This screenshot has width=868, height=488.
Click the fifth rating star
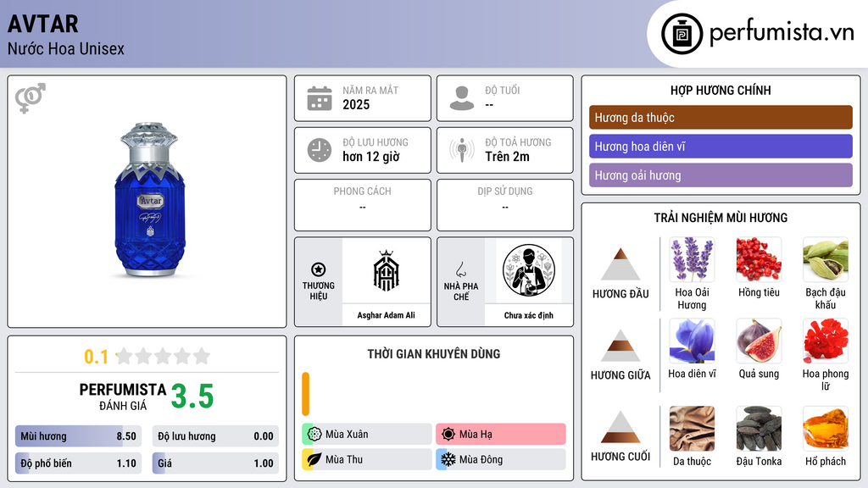202,356
